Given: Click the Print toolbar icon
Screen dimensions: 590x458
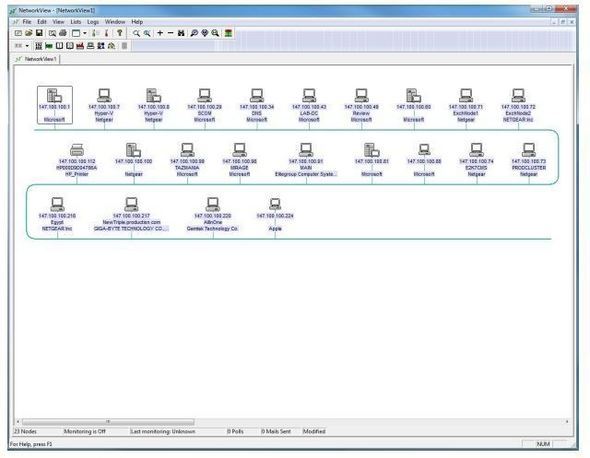Looking at the screenshot, I should click(x=63, y=33).
